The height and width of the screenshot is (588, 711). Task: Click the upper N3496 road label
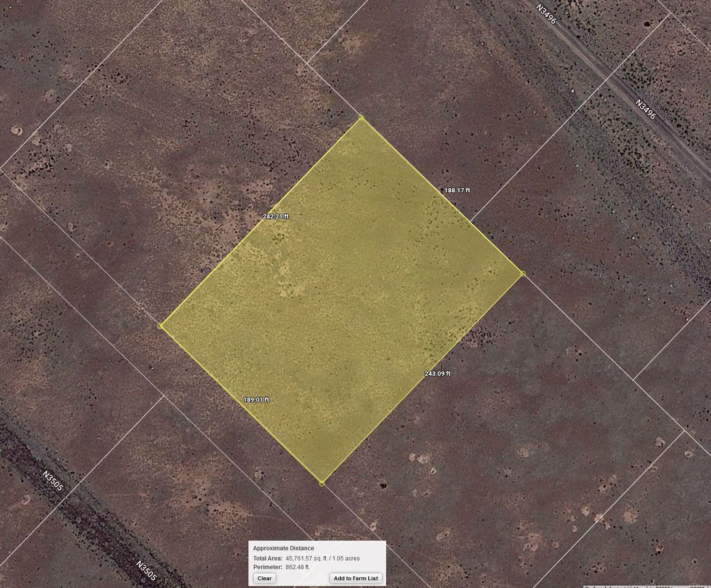point(547,14)
